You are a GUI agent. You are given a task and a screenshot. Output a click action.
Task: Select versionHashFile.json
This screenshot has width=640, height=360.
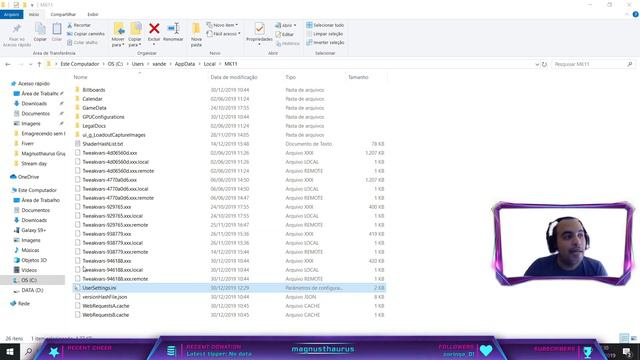pos(104,297)
